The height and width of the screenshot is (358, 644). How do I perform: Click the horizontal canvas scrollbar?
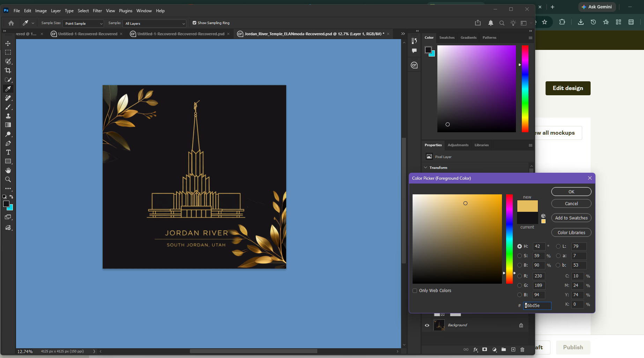click(x=253, y=351)
